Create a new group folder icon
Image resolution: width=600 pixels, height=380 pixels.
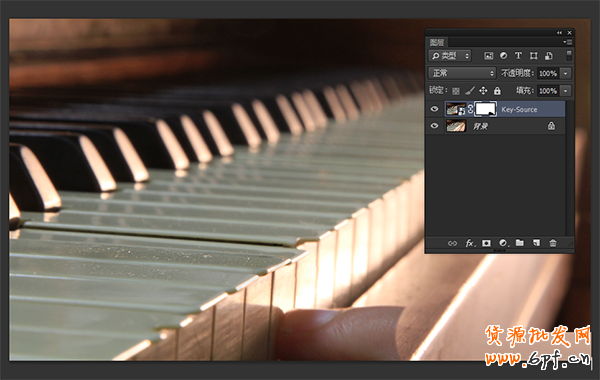520,243
